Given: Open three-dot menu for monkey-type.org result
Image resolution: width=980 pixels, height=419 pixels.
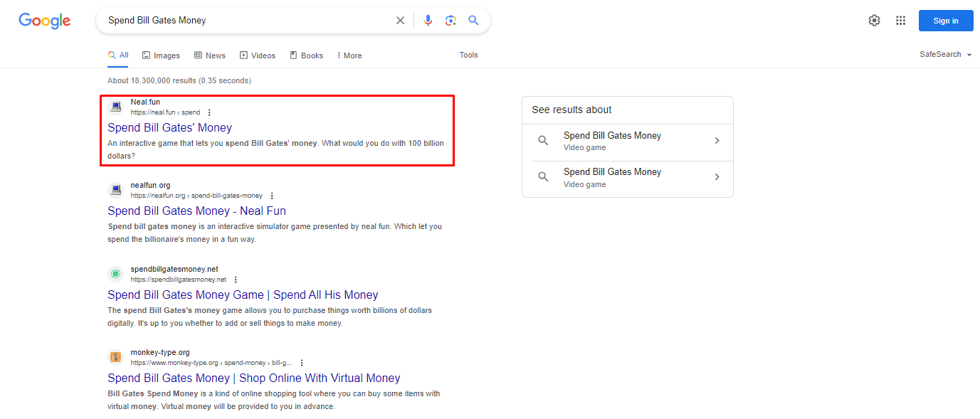Looking at the screenshot, I should 302,363.
